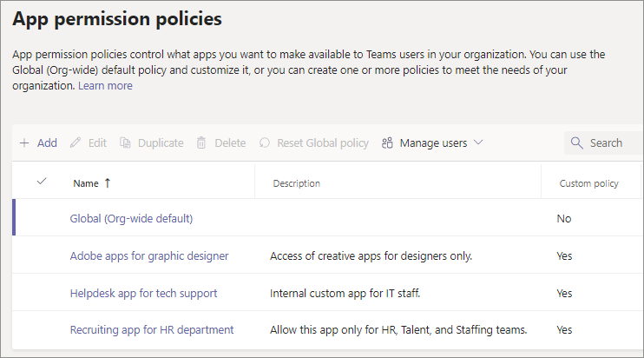Select the Recruiting app row's Yes cell
The height and width of the screenshot is (358, 644).
[x=564, y=329]
